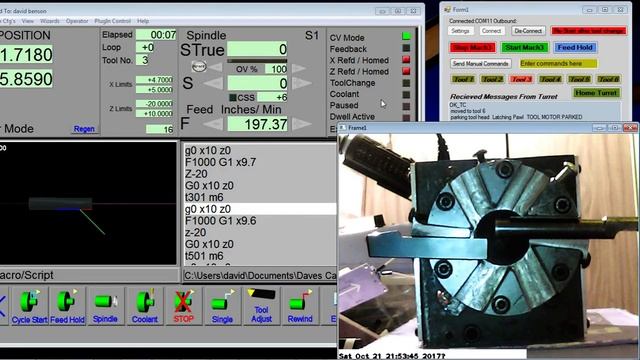Select the red Tool 3 button
The width and height of the screenshot is (640, 360).
[x=521, y=79]
